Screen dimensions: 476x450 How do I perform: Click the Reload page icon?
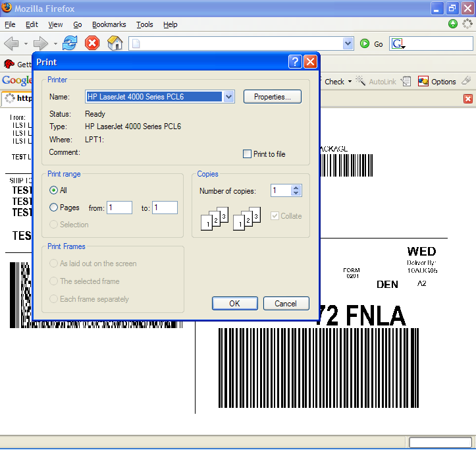tap(70, 43)
